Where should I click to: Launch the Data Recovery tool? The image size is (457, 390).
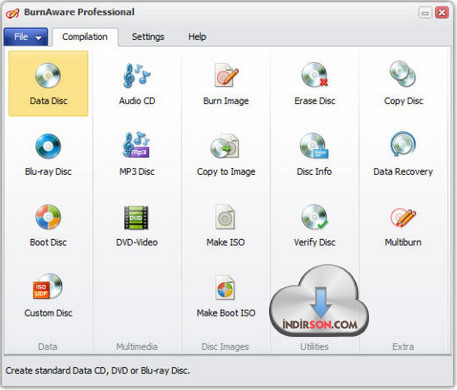[x=403, y=155]
